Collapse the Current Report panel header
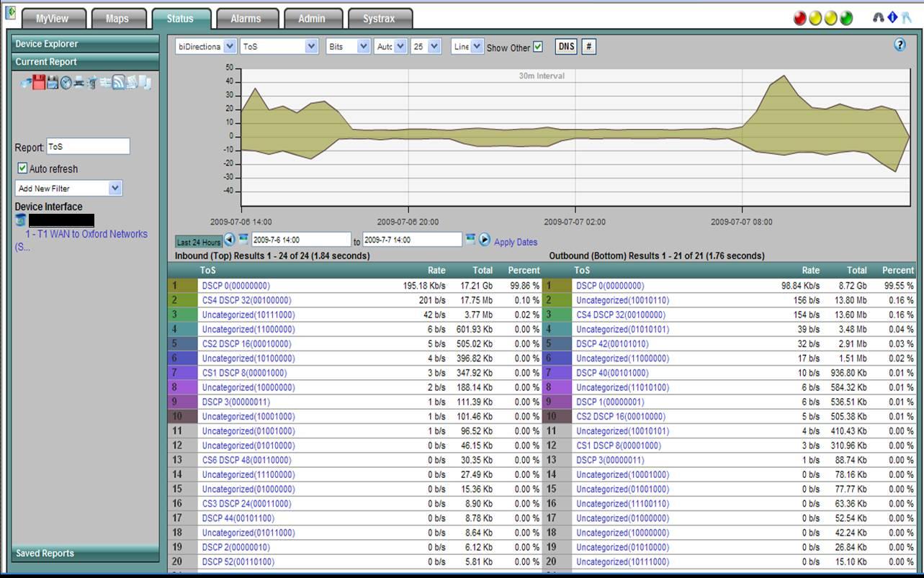 [x=86, y=62]
